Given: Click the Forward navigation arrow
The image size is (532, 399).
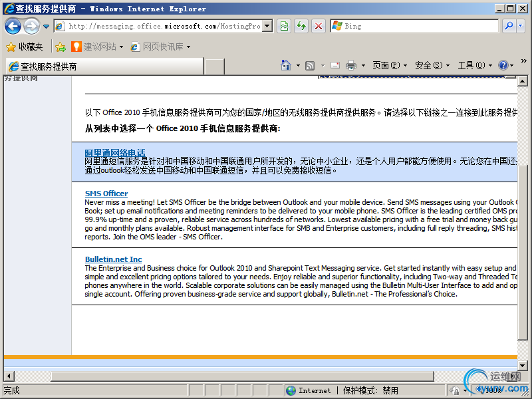Looking at the screenshot, I should point(31,26).
